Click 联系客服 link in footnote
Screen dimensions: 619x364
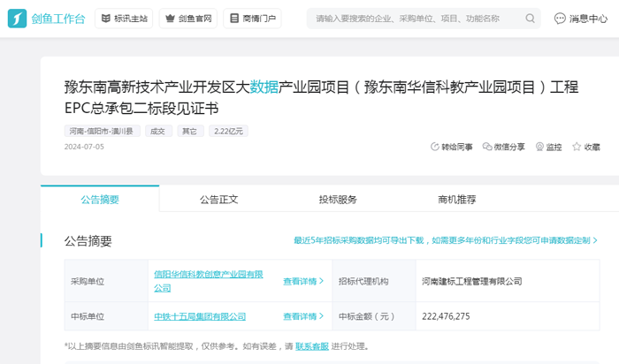tap(312, 346)
